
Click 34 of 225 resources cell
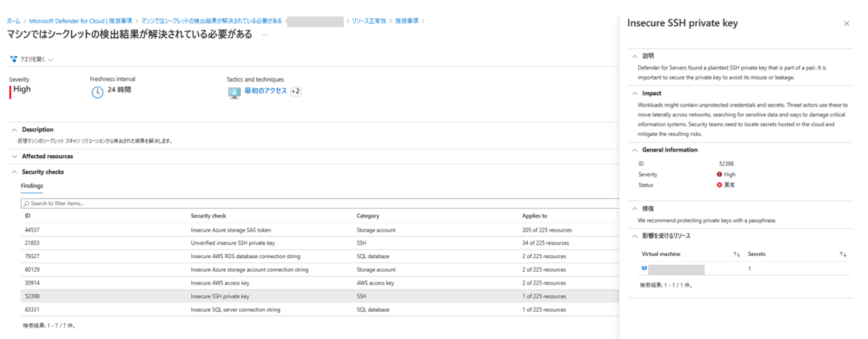(x=546, y=243)
